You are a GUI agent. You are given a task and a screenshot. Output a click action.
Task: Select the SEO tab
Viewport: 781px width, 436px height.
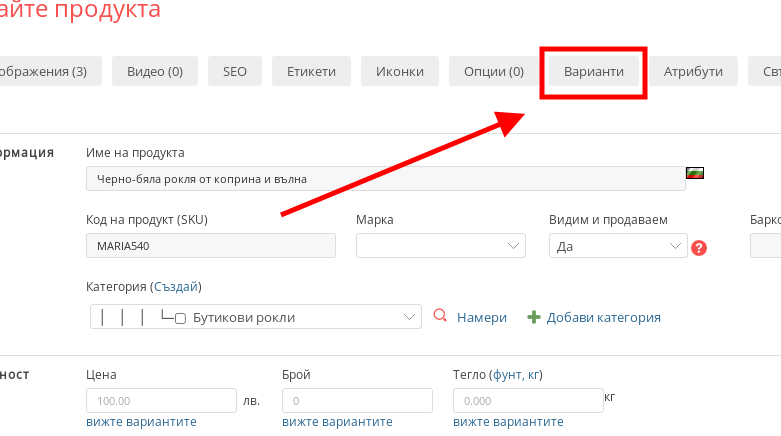click(x=235, y=71)
